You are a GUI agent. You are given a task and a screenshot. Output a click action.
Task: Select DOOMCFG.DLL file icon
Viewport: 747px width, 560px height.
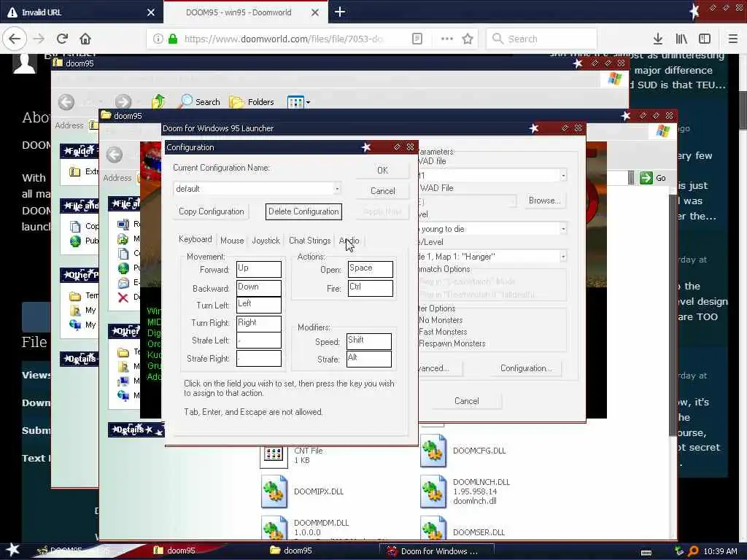(433, 451)
